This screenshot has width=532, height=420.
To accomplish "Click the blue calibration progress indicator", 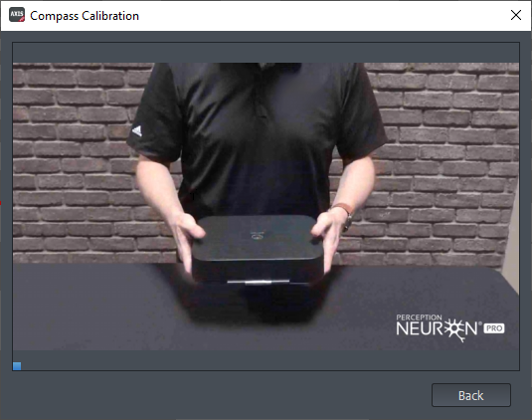I will coord(17,366).
